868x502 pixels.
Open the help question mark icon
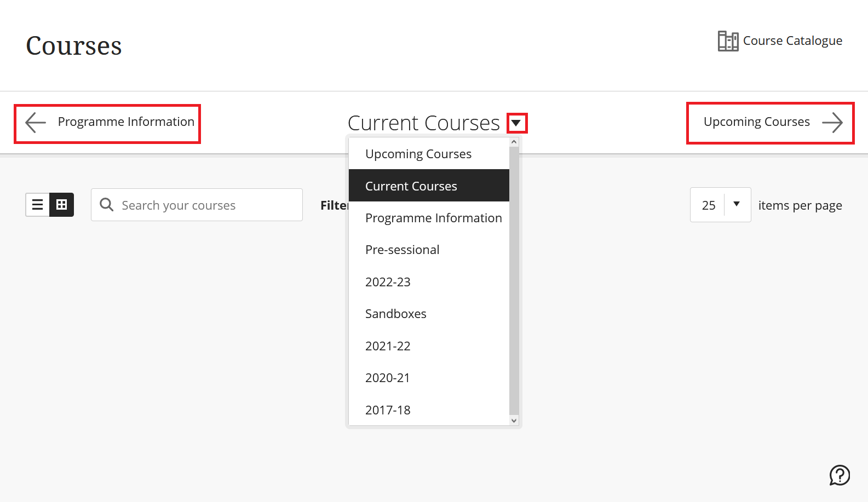[839, 475]
